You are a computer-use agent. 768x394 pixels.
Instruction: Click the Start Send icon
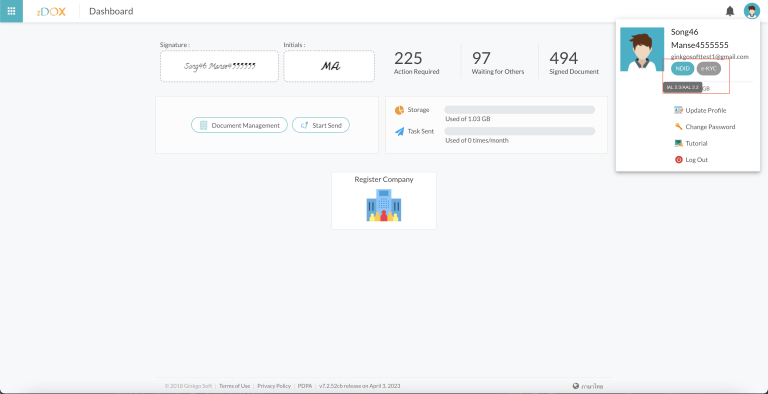304,125
